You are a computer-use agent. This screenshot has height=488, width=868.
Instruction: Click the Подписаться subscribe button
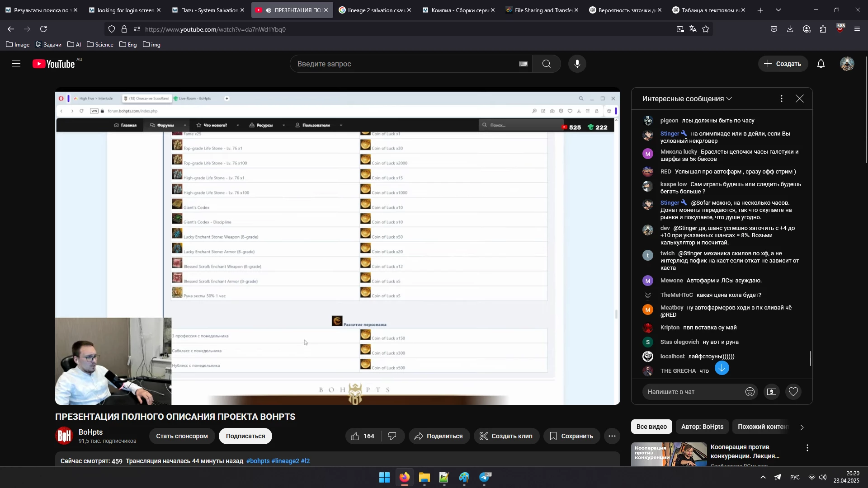click(x=245, y=436)
